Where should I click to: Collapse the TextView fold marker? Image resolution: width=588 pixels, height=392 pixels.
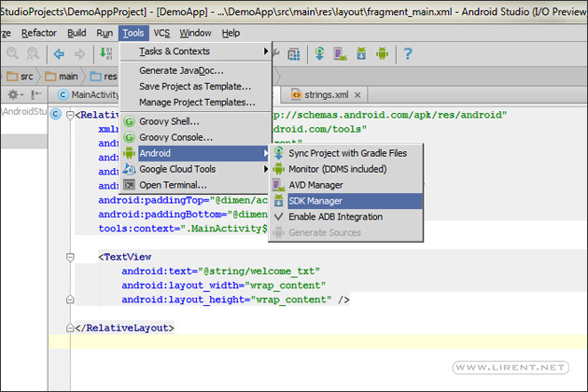click(x=70, y=257)
